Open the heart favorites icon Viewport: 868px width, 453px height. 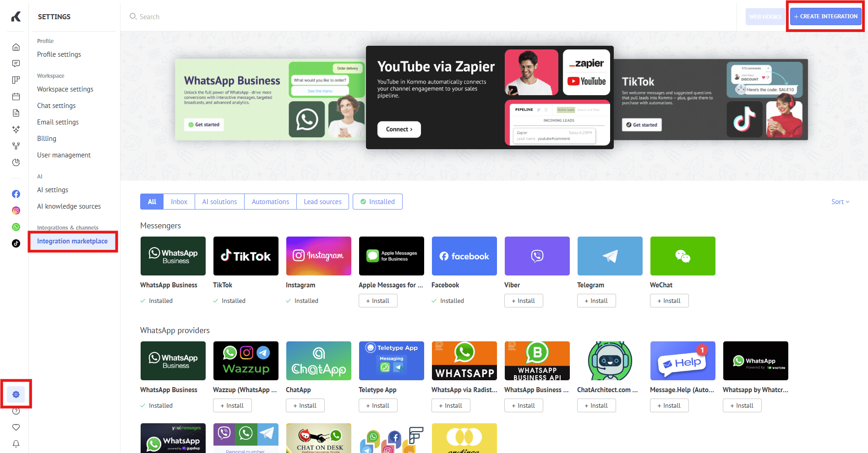click(x=16, y=427)
